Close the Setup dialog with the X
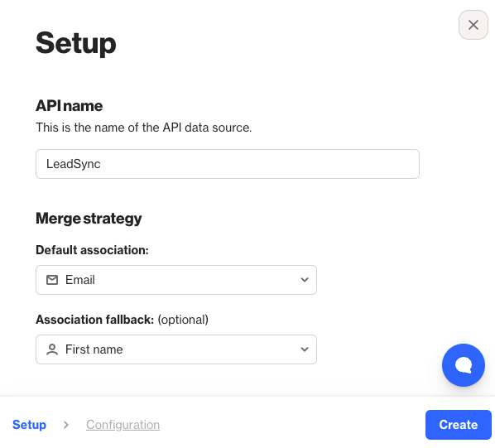The width and height of the screenshot is (495, 448). [473, 25]
